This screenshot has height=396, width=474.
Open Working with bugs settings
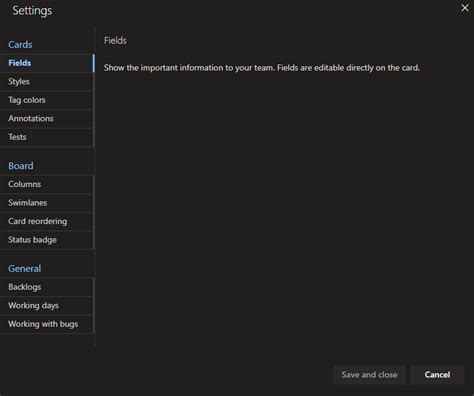[x=47, y=324]
